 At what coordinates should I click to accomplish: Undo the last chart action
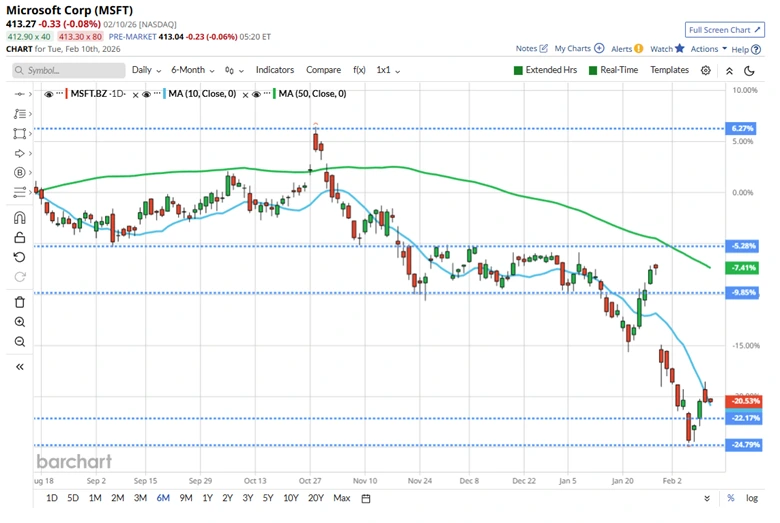(x=19, y=257)
